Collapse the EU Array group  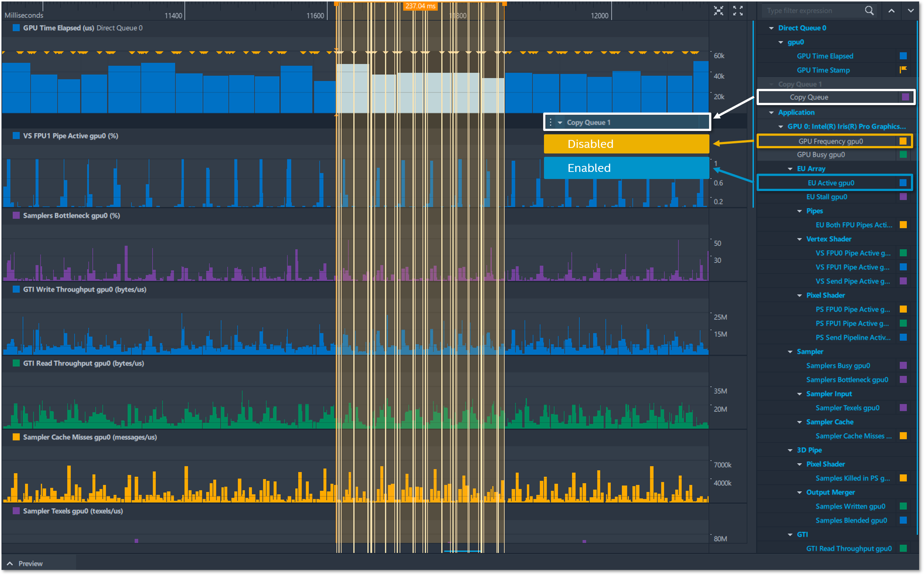(790, 169)
